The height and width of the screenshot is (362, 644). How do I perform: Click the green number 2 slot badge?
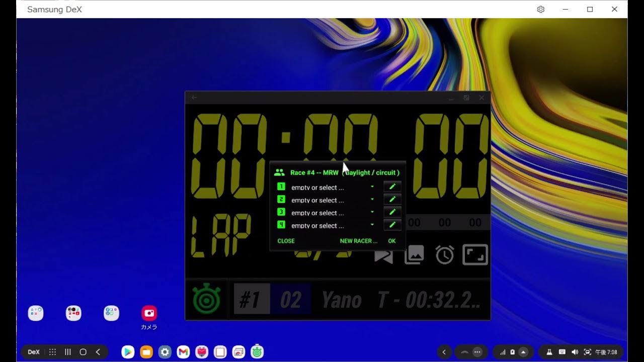tap(281, 199)
